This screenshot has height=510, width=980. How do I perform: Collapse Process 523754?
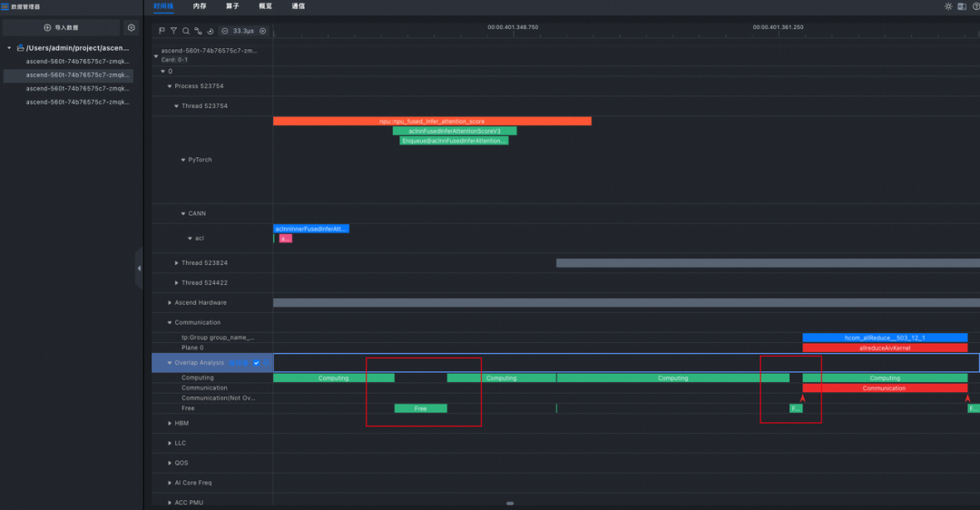[x=170, y=86]
